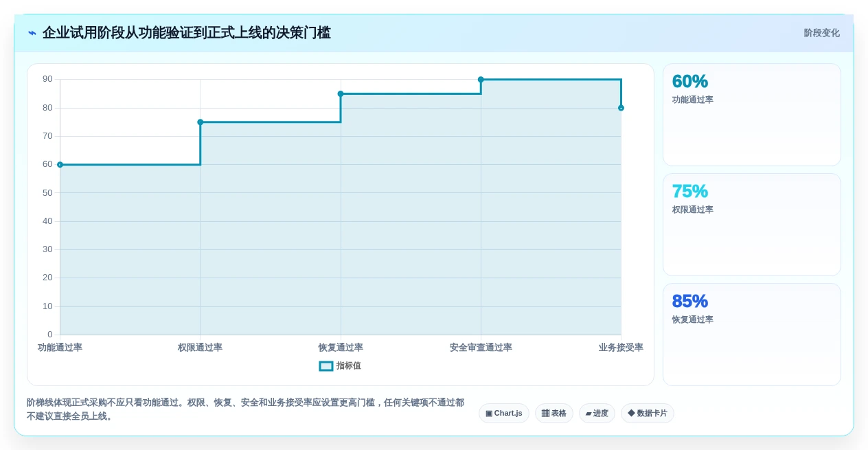868x450 pixels.
Task: Click the 权限通过率 caption in the card
Action: [x=692, y=210]
